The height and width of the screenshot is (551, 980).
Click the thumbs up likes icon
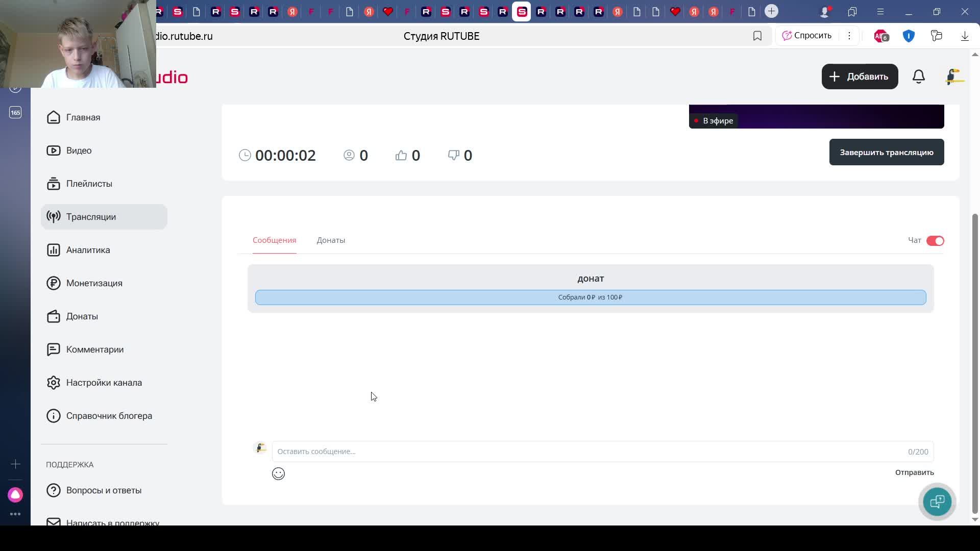coord(401,155)
